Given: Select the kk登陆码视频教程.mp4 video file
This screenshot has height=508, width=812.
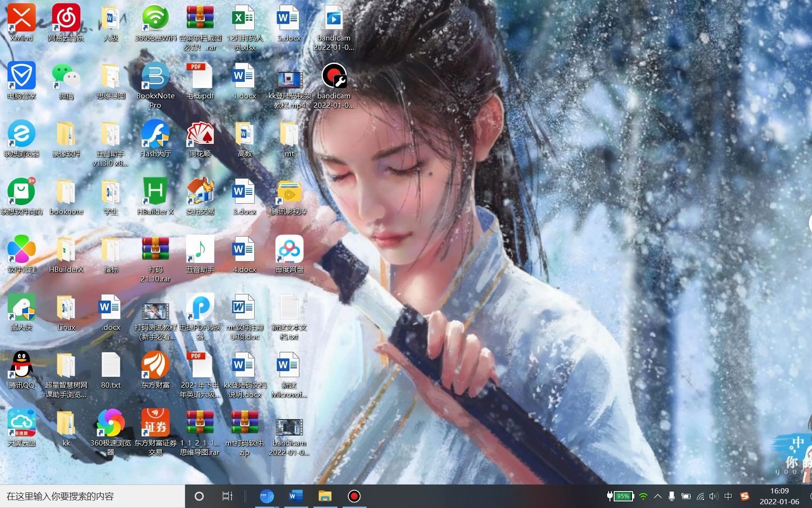Looking at the screenshot, I should 289,80.
